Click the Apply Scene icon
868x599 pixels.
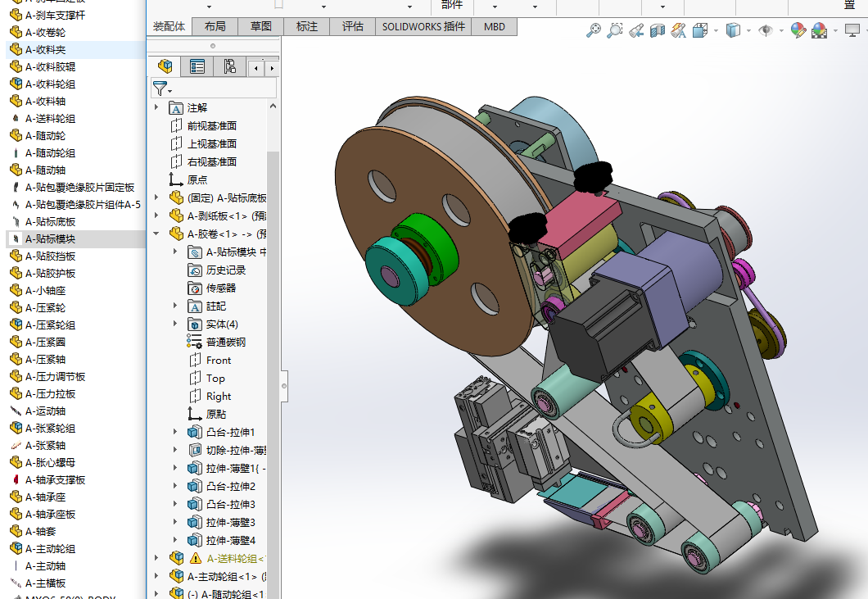(x=819, y=31)
